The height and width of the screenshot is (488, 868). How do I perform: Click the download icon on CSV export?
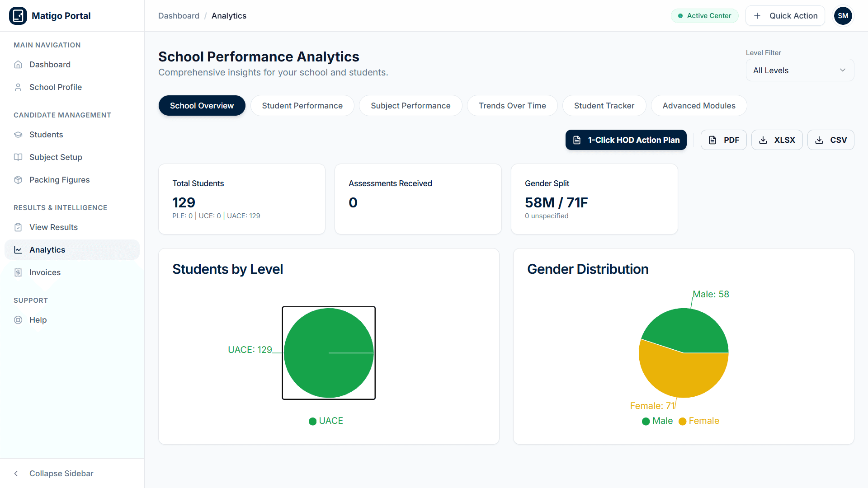819,140
